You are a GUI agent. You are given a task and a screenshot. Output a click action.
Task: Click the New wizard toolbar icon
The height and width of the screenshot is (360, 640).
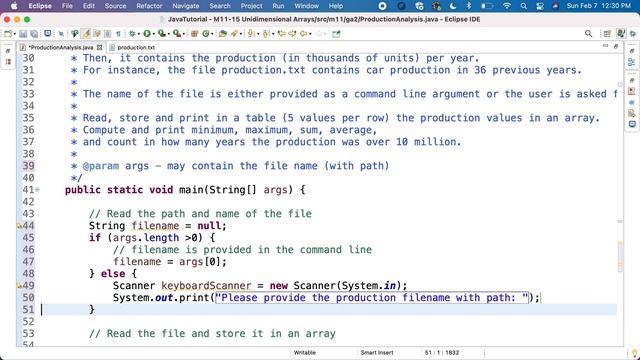(8, 34)
